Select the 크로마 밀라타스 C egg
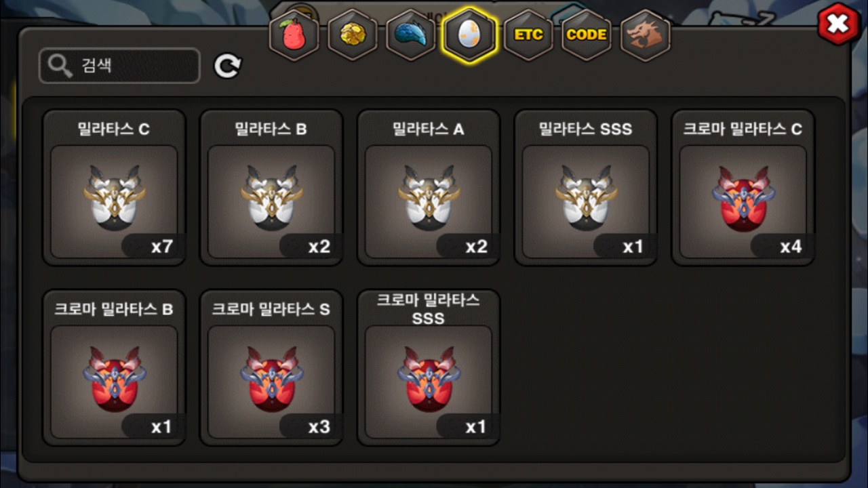This screenshot has height=488, width=868. tap(743, 188)
